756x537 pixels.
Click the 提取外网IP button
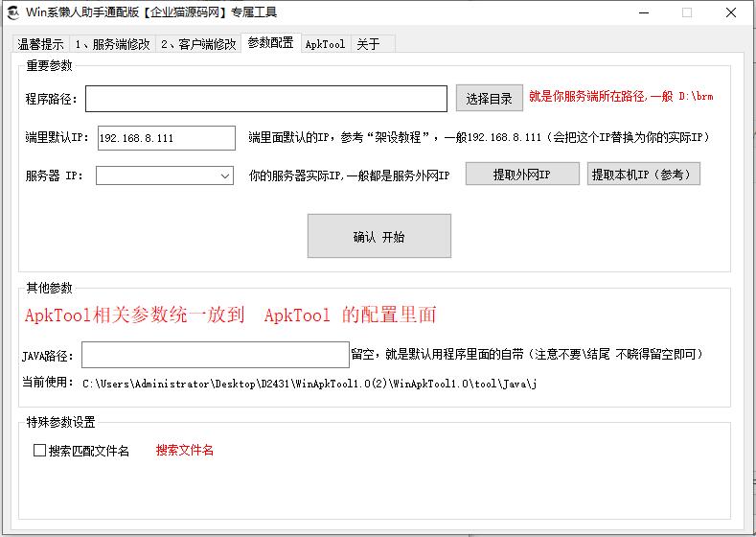[x=522, y=174]
